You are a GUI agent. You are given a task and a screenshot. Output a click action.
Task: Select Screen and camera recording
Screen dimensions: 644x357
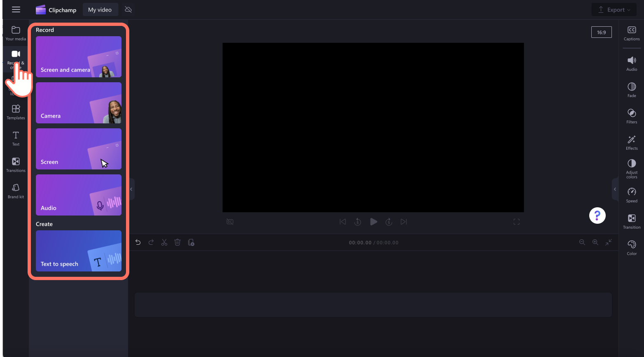[x=79, y=57]
